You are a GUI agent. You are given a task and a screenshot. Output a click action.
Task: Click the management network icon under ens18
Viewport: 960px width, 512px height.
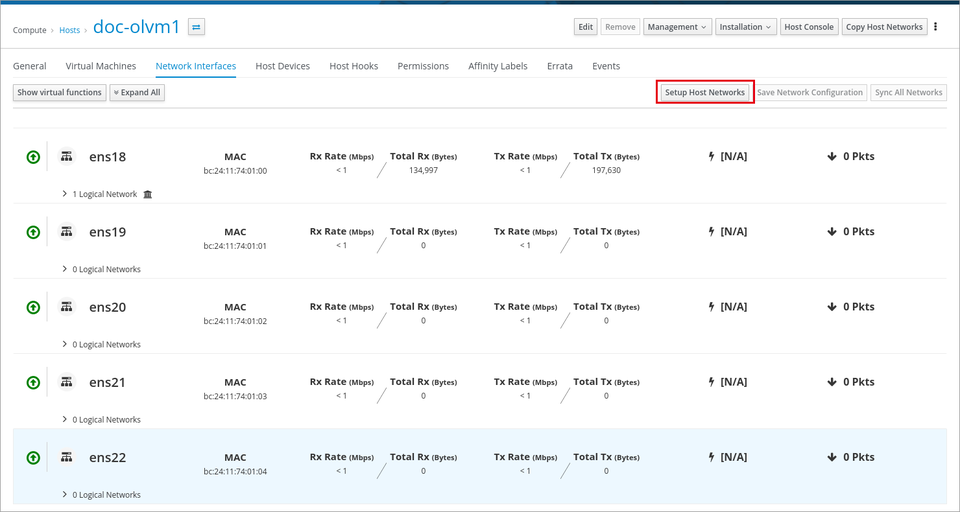148,194
